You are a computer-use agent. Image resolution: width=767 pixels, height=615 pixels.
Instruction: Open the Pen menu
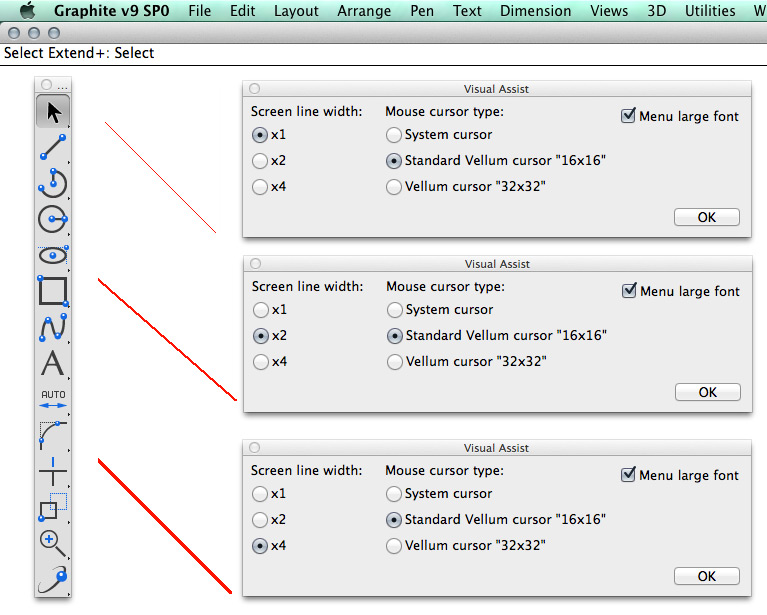point(422,11)
